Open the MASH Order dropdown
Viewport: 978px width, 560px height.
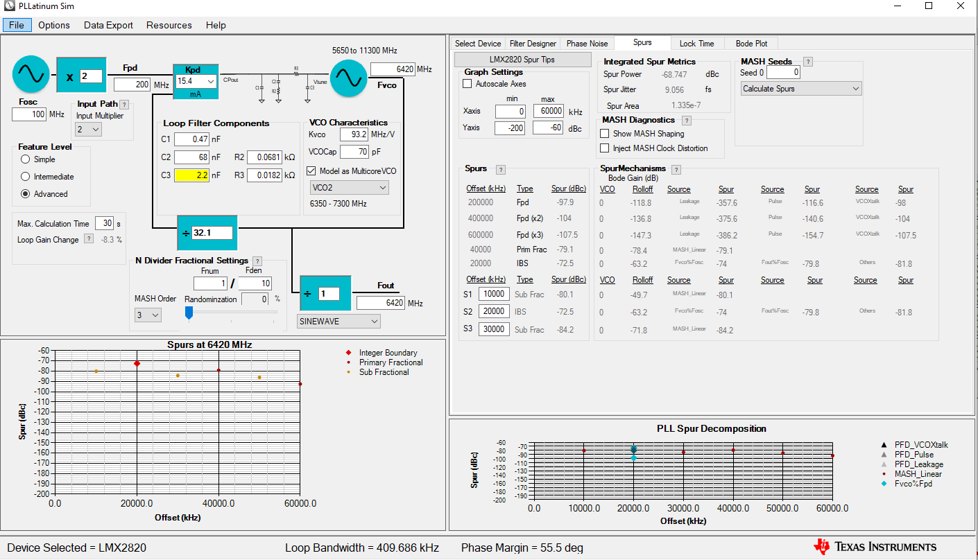tap(148, 315)
